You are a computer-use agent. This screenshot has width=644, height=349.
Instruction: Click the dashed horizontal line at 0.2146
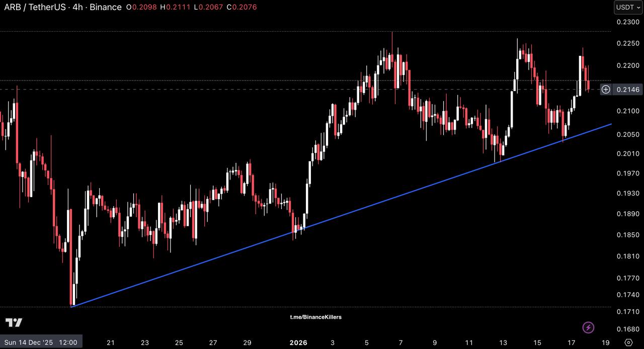pos(302,90)
